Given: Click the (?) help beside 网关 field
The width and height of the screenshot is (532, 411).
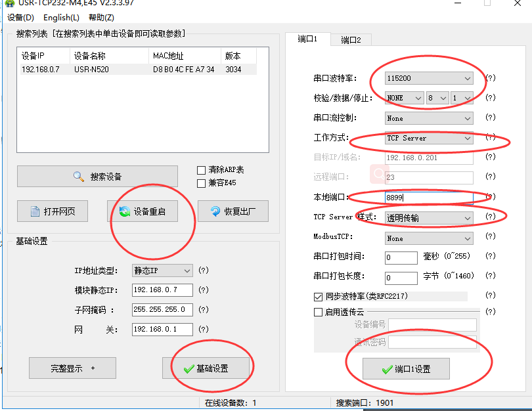Looking at the screenshot, I should pos(204,330).
